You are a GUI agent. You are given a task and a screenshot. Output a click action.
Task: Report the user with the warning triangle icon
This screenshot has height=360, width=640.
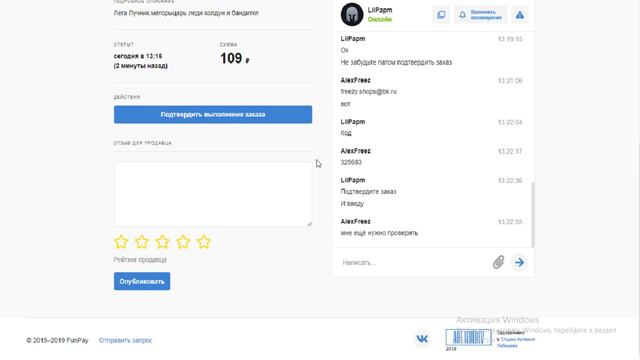click(x=520, y=15)
